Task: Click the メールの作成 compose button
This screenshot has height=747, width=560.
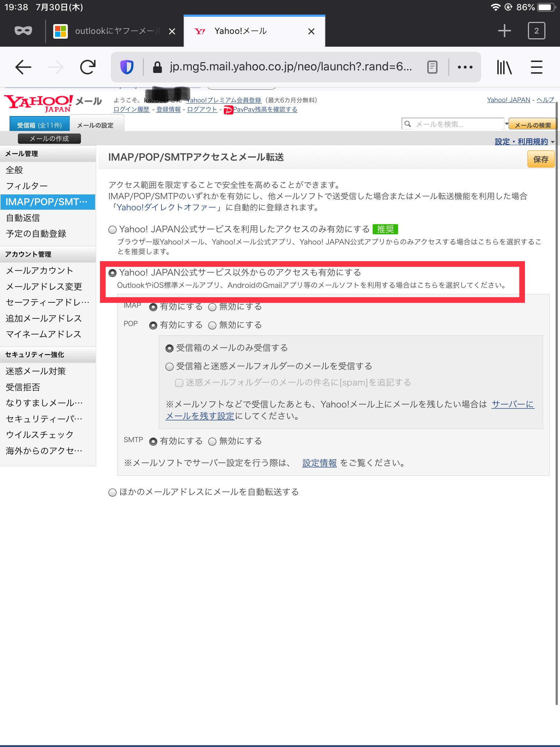Action: pos(49,139)
